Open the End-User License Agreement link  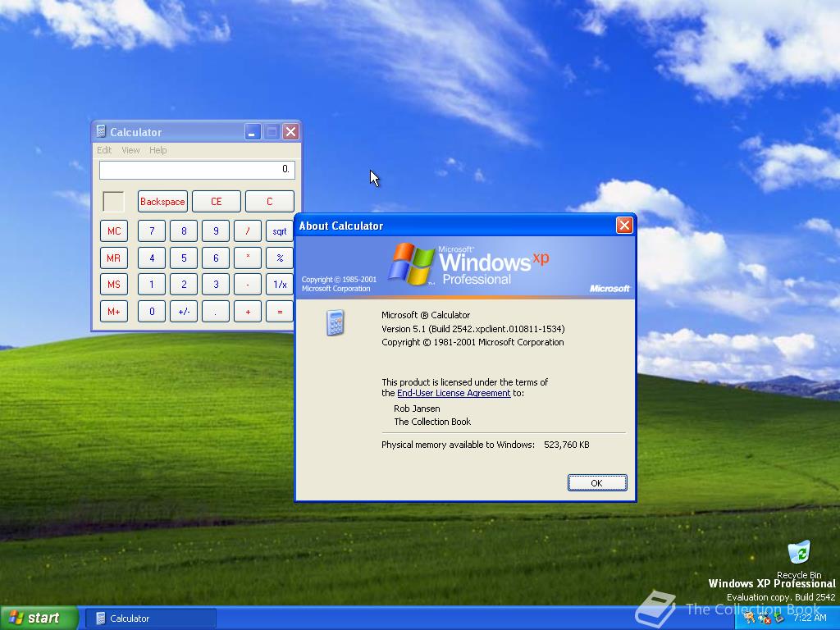[454, 393]
